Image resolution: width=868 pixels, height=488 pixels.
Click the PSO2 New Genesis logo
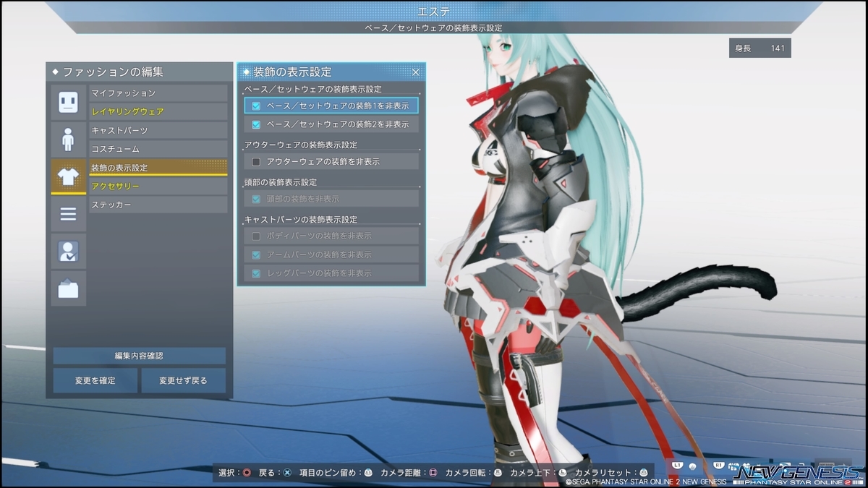pyautogui.click(x=799, y=473)
